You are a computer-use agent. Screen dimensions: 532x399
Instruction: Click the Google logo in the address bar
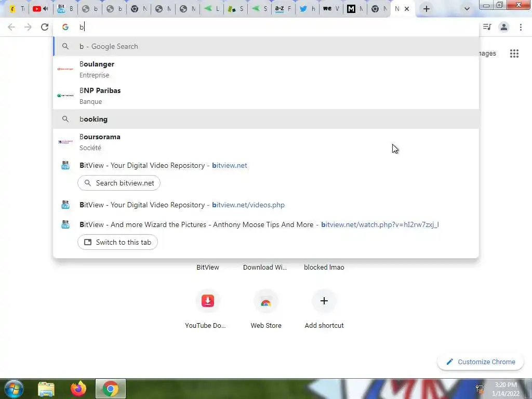[x=65, y=27]
